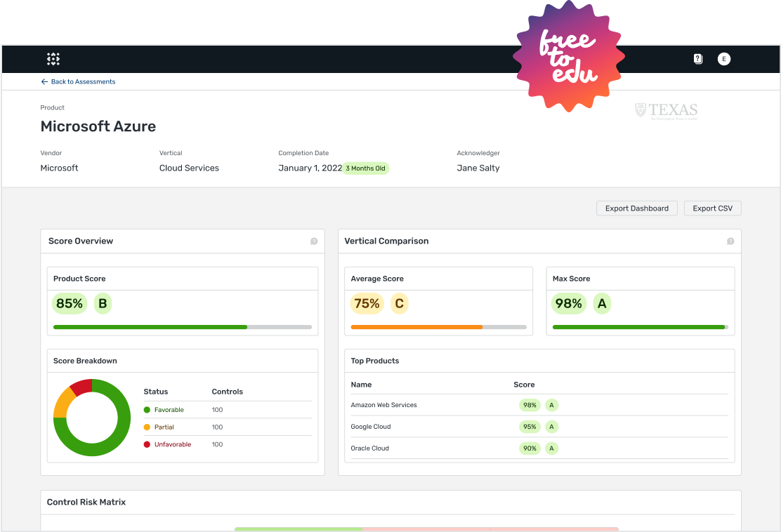Viewport: 781px width, 532px height.
Task: Click the dotted grid logo in header
Action: coord(53,59)
